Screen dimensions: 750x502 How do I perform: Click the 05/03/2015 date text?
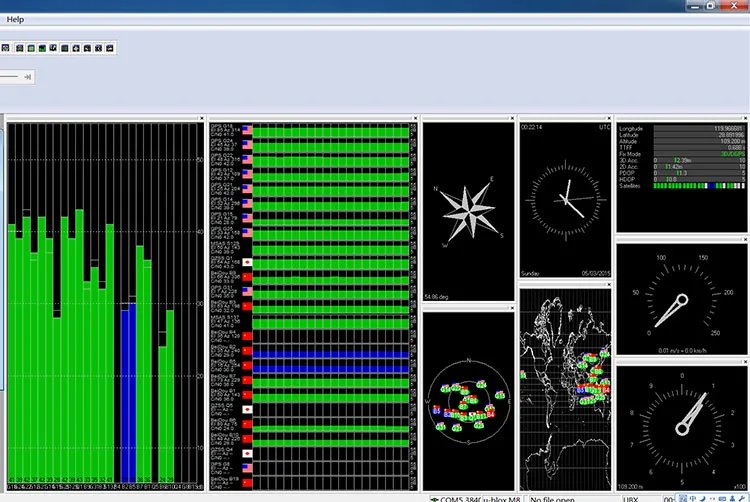click(x=595, y=273)
